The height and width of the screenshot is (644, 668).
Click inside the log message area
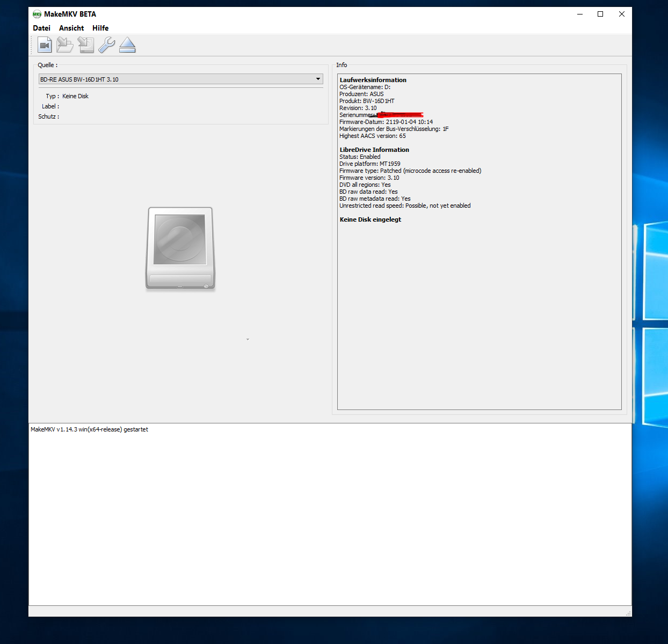(330, 515)
